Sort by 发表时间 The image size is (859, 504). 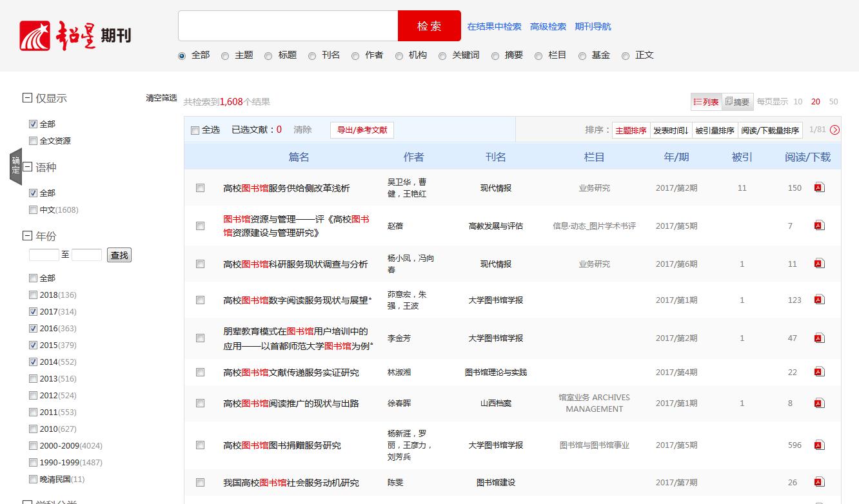coord(671,130)
